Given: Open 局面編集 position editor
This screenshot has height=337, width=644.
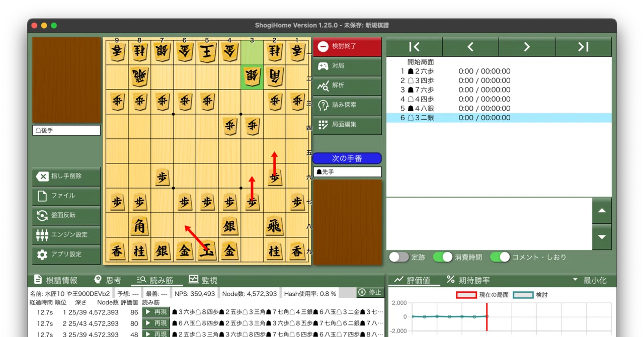Looking at the screenshot, I should coord(347,125).
